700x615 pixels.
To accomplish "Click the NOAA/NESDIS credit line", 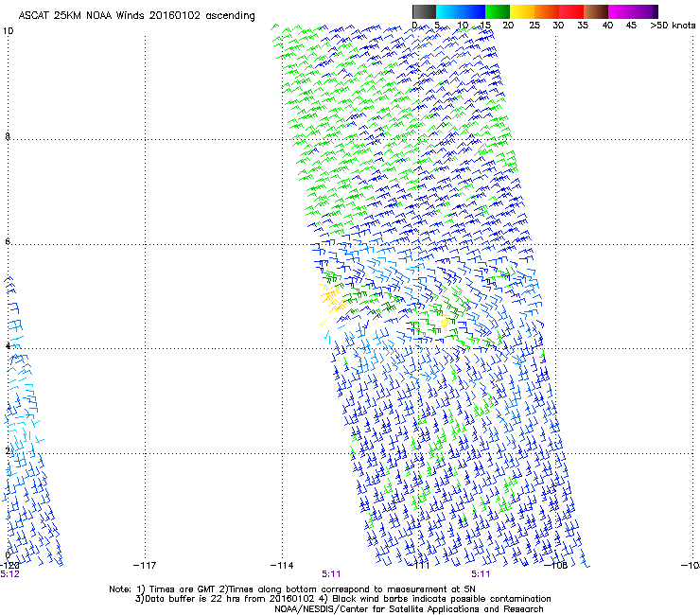I will (x=409, y=609).
